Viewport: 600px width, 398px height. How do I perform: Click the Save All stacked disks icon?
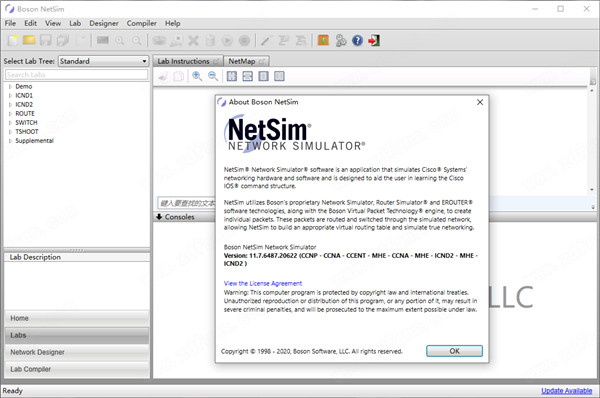(x=63, y=40)
